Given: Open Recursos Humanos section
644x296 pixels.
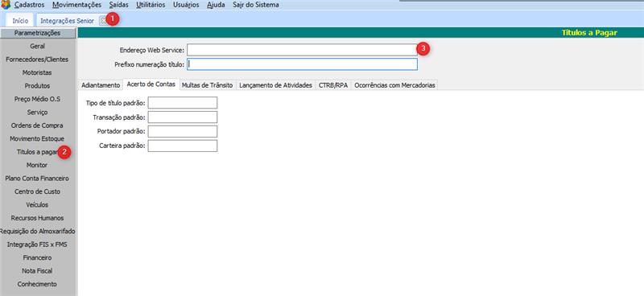Looking at the screenshot, I should [37, 218].
